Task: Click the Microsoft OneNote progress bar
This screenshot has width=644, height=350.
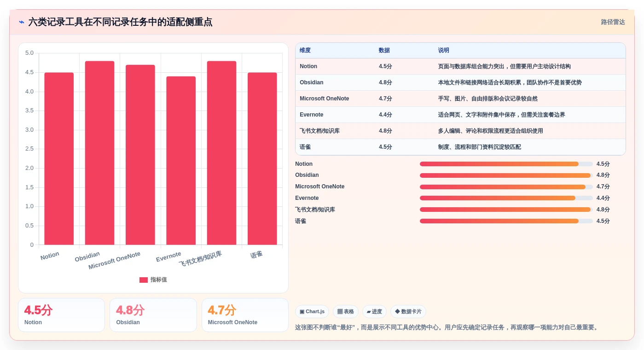Action: (506, 187)
